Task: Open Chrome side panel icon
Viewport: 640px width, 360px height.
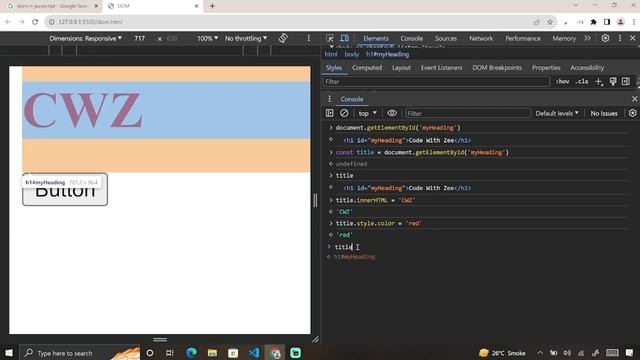Action: point(607,22)
